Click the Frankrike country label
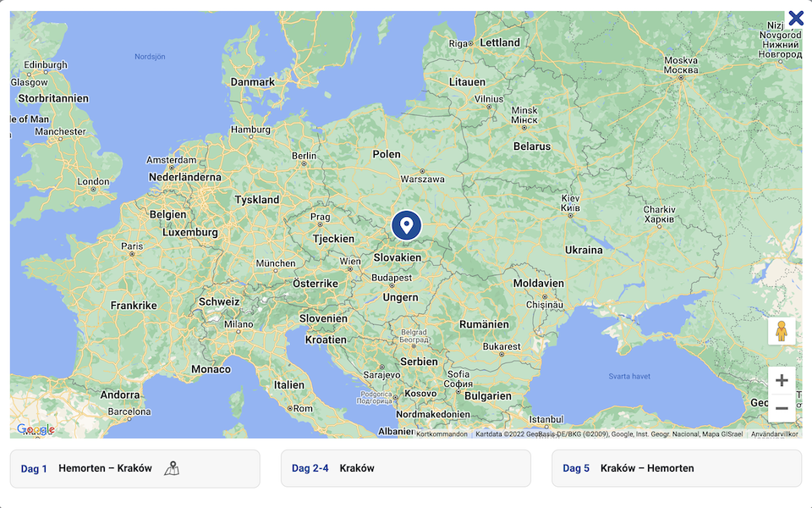812x508 pixels. (x=134, y=306)
